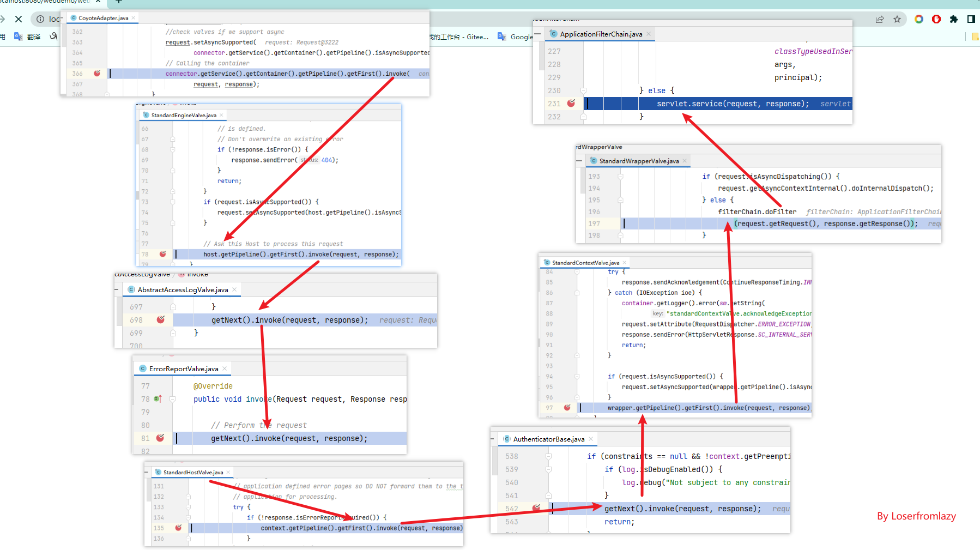Select the StandardHostValve.java editor tab

click(193, 472)
